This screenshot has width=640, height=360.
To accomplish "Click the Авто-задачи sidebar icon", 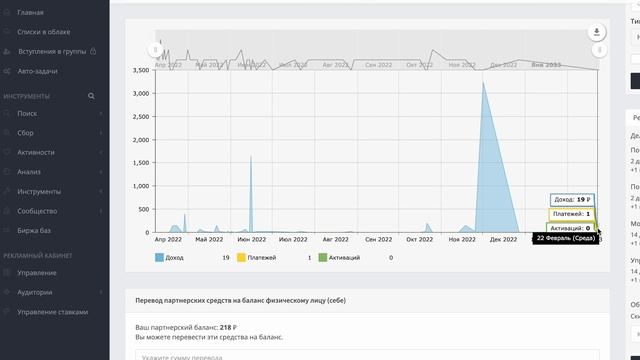I will (x=7, y=71).
